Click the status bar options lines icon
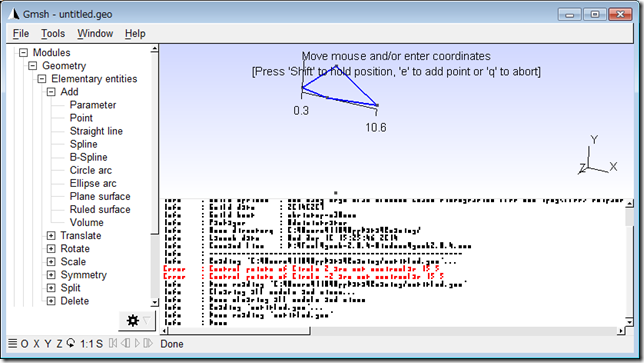Viewport: 644px width, 363px height. click(13, 343)
